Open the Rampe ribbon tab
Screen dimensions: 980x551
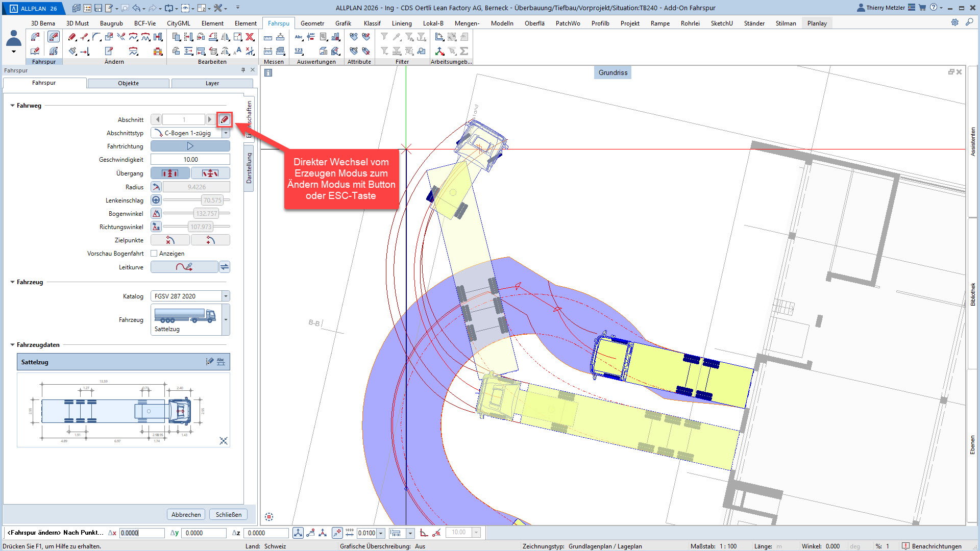coord(660,23)
